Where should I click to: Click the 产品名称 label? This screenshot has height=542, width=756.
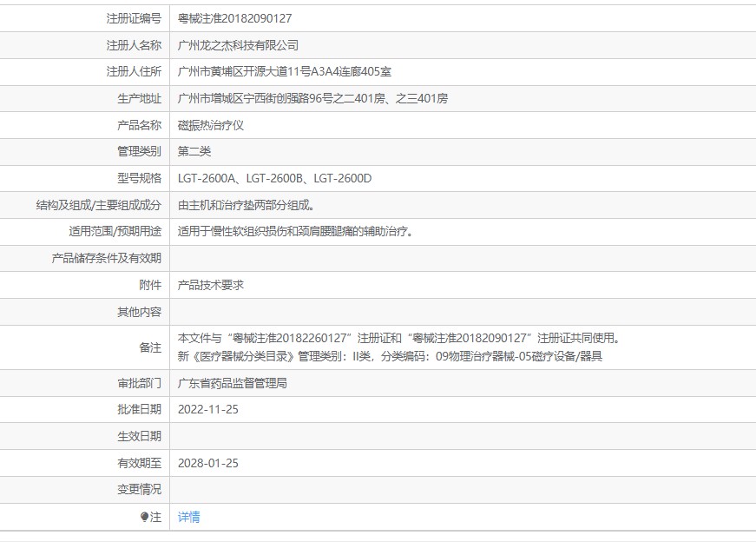point(140,125)
